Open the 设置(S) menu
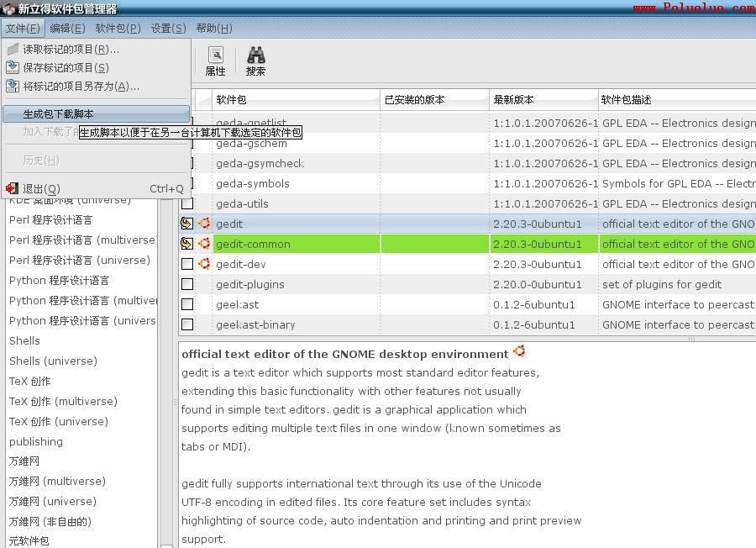The image size is (756, 548). 168,29
